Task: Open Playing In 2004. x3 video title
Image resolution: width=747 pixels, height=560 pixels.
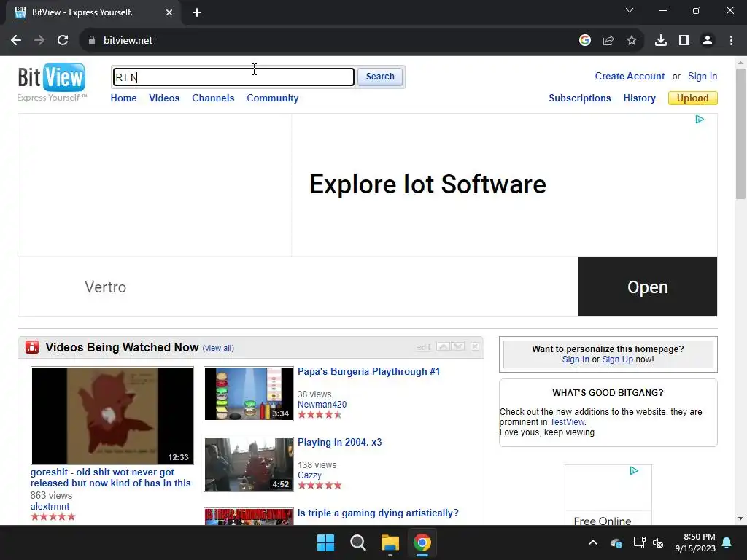Action: 340,442
